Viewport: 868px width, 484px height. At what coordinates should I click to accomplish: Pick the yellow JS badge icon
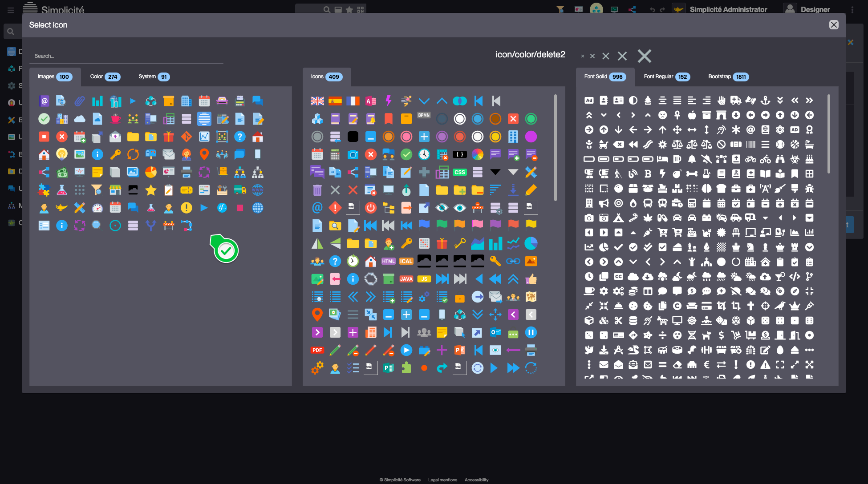tap(424, 279)
